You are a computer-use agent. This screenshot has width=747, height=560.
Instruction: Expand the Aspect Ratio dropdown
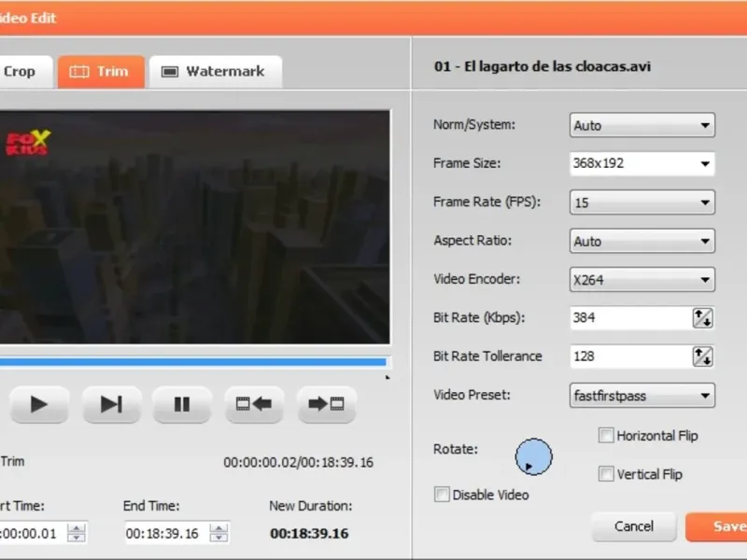(x=641, y=241)
